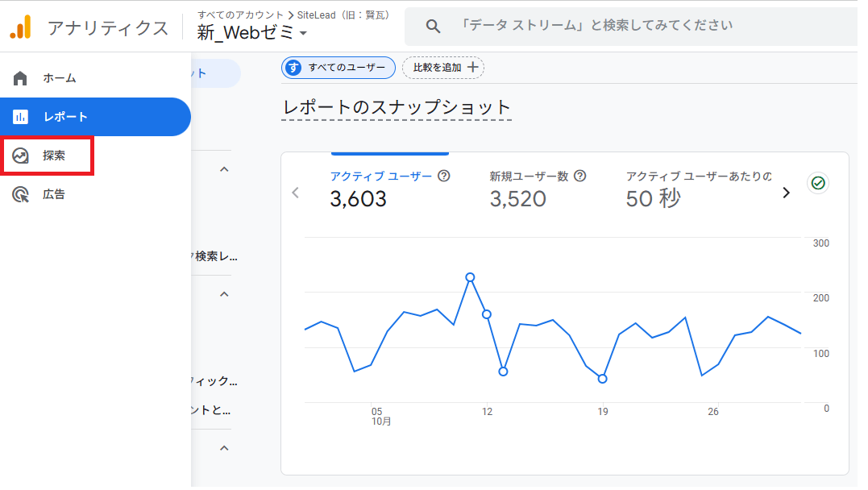Toggle the すべてのユーザー segment chip
Viewport: 868px width, 490px height.
point(338,68)
